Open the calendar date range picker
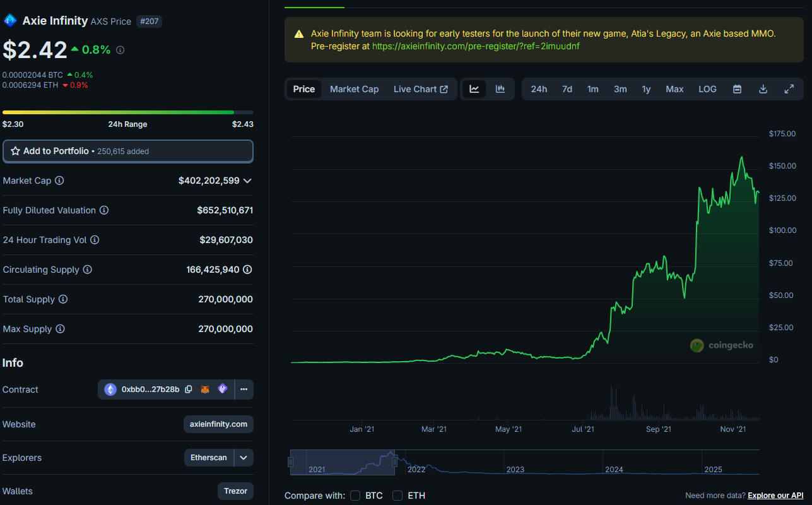This screenshot has width=812, height=505. click(x=737, y=89)
